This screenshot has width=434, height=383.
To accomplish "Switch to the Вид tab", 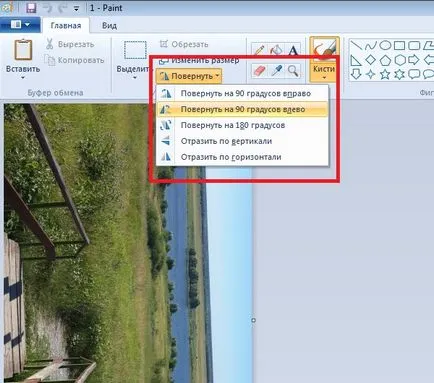I will [x=109, y=26].
